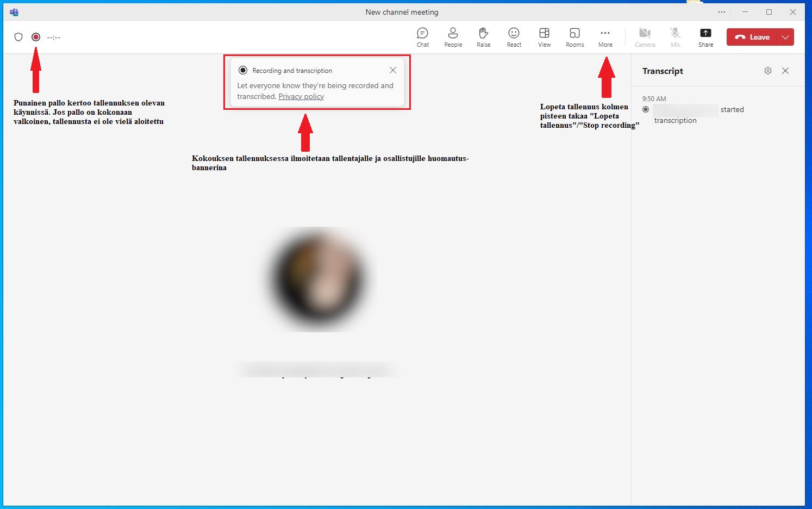Open breakout Rooms

574,37
